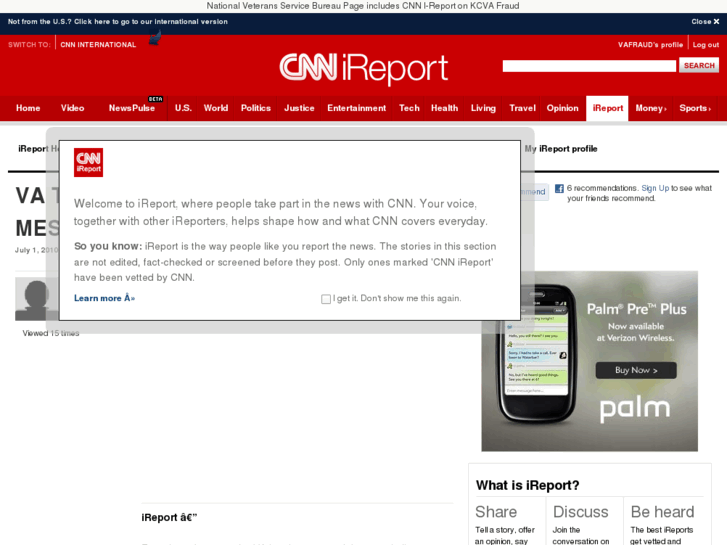Open the Opinion section
Screen dimensions: 727x545
point(562,108)
